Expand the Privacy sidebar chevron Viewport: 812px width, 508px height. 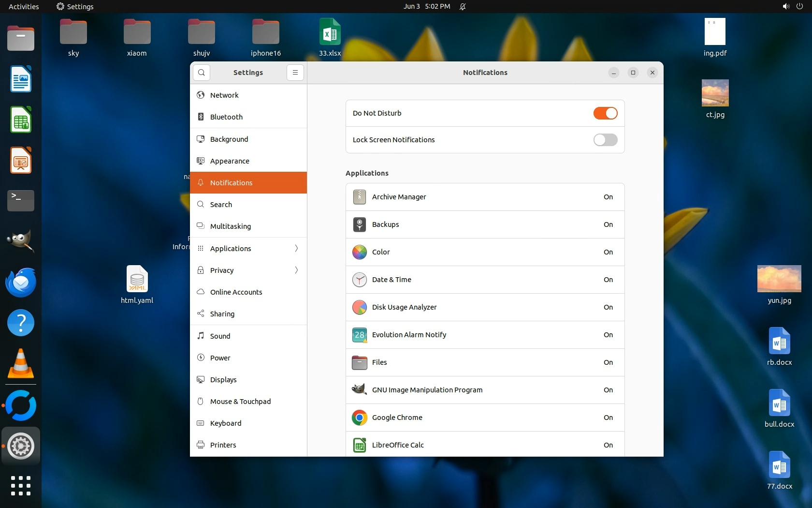[x=296, y=270]
